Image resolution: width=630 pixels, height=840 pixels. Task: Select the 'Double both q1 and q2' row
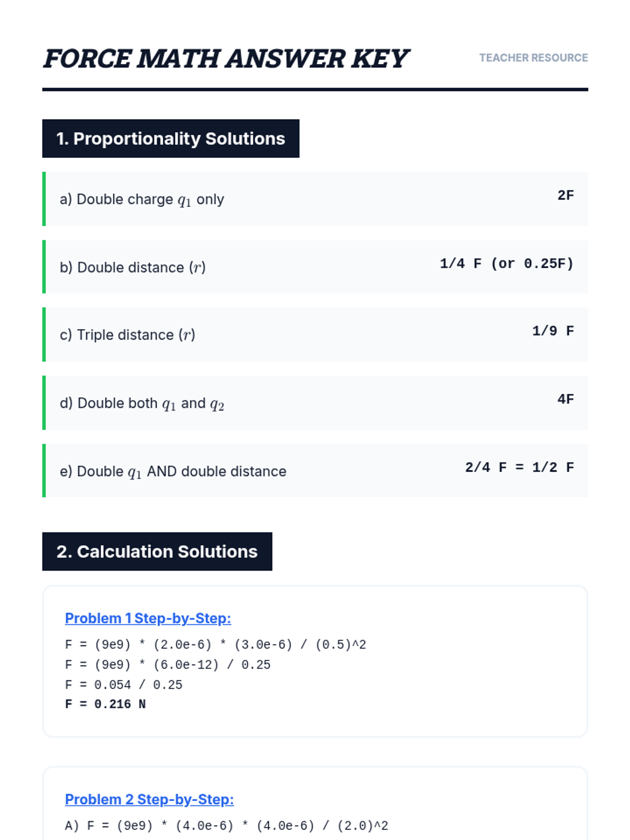point(315,403)
